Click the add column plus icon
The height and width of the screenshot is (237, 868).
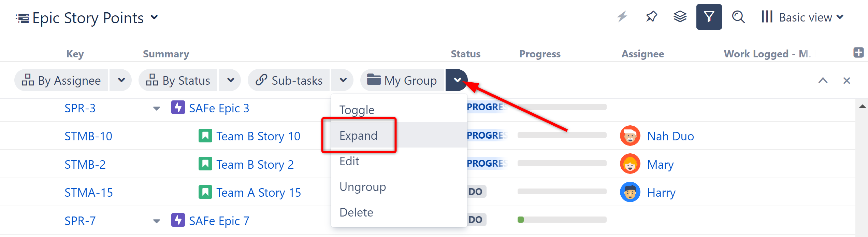(x=858, y=53)
